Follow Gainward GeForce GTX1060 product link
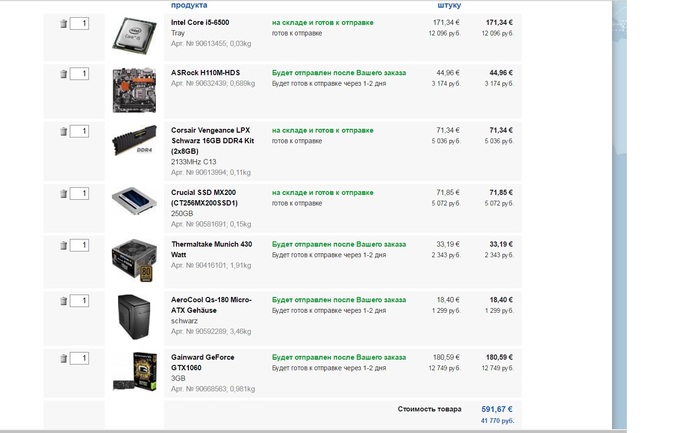 coord(203,362)
